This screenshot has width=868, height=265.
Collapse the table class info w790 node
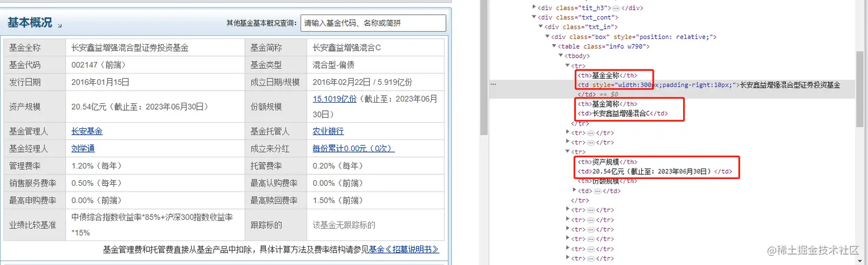point(553,46)
